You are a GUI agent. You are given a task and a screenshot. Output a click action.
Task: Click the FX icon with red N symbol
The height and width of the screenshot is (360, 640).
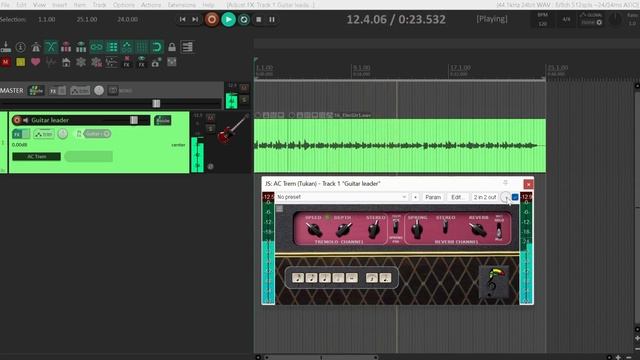127,62
